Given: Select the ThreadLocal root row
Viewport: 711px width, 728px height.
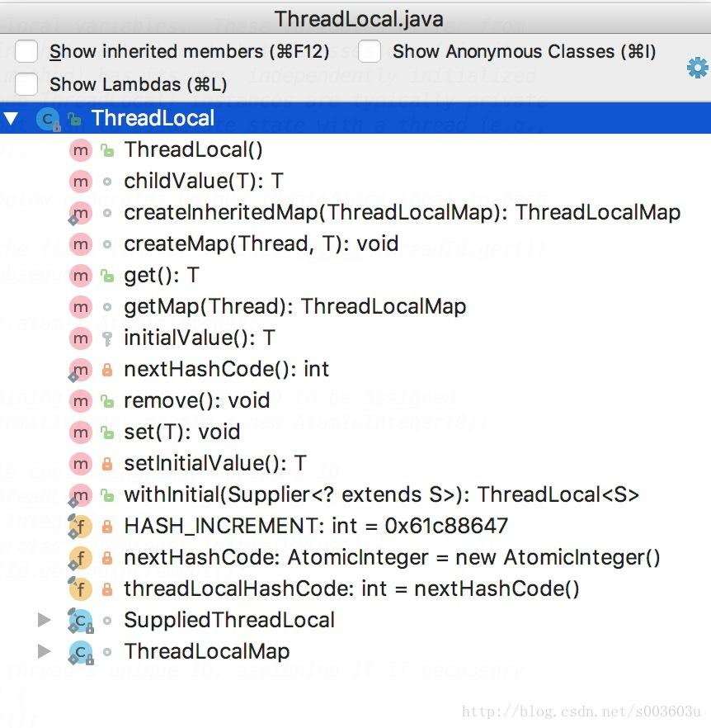Looking at the screenshot, I should (355, 118).
